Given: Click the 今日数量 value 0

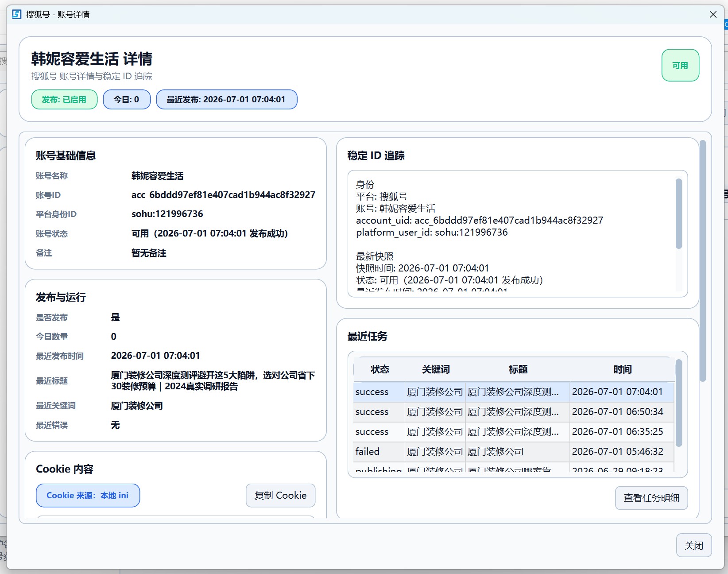Looking at the screenshot, I should pyautogui.click(x=114, y=337).
